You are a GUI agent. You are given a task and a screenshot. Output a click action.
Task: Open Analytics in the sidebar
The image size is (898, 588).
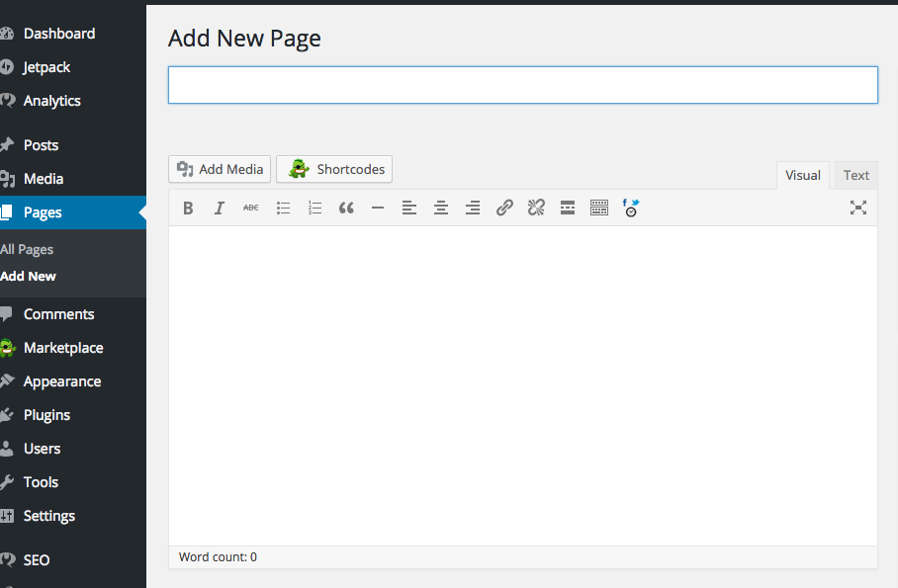(52, 101)
